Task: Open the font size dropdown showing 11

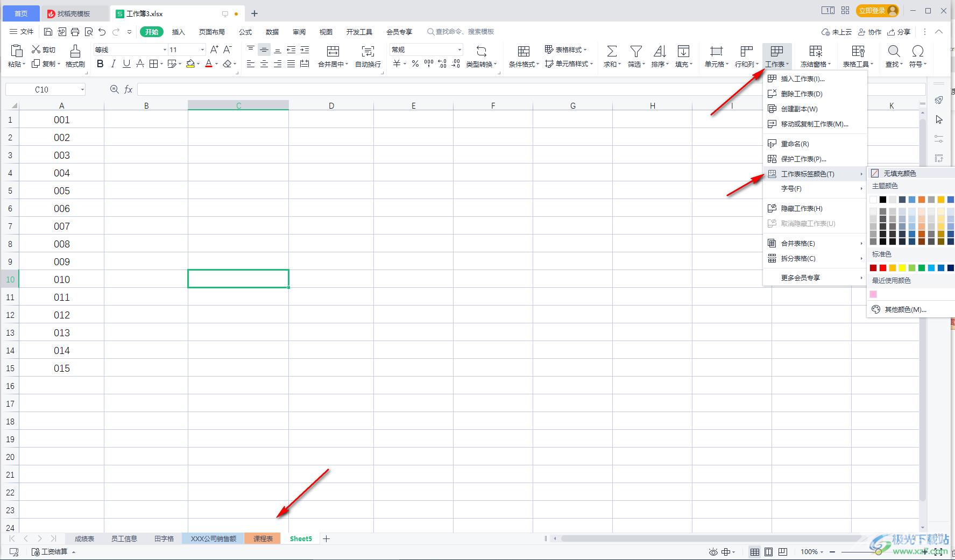Action: [x=202, y=49]
